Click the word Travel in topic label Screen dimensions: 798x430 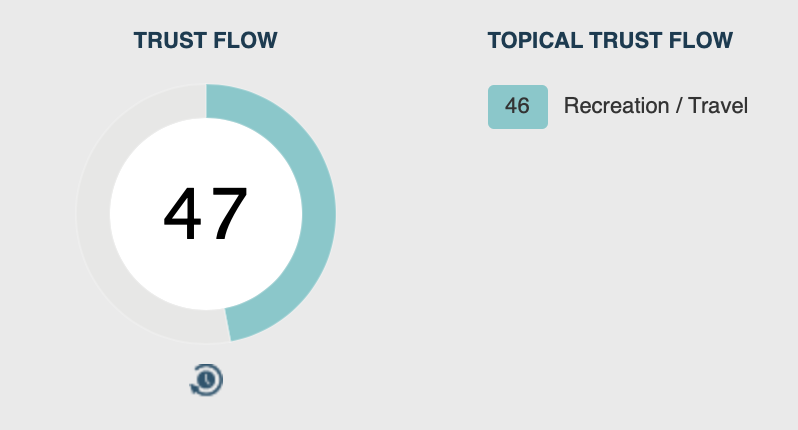tap(718, 106)
